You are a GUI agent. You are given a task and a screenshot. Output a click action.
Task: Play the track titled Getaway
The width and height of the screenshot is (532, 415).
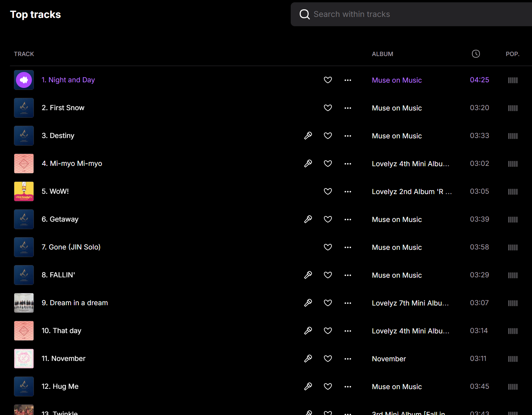(x=60, y=219)
